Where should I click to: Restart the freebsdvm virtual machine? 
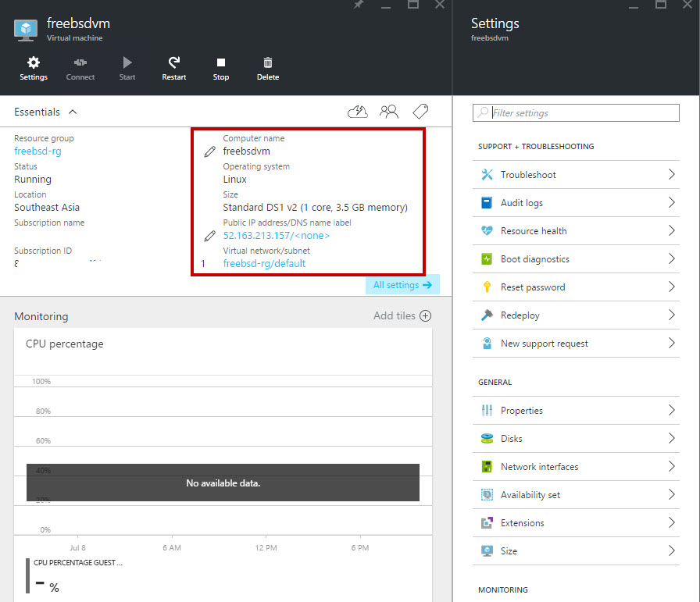[174, 68]
